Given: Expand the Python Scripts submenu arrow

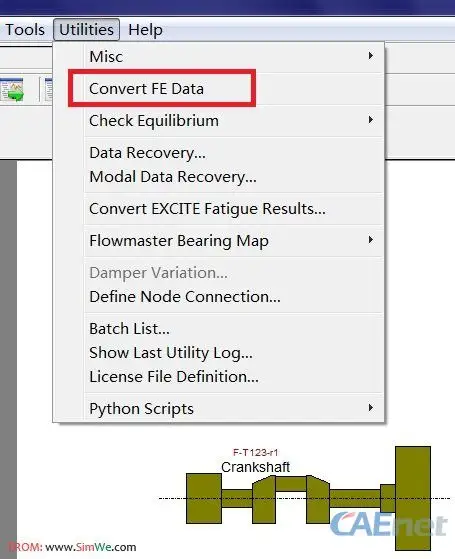Looking at the screenshot, I should click(371, 408).
